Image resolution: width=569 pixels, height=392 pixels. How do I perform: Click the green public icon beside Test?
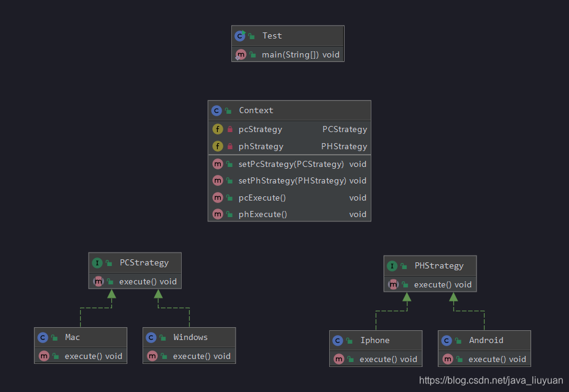251,36
